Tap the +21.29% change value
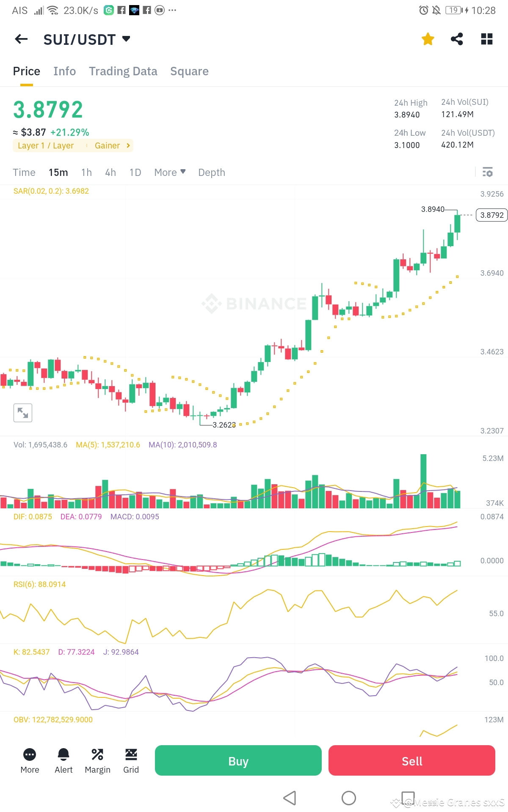The width and height of the screenshot is (508, 812). [70, 132]
